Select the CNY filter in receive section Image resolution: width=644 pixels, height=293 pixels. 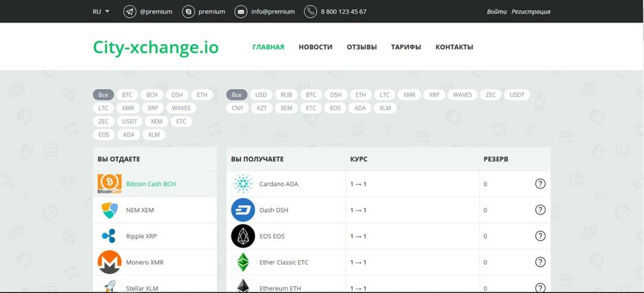click(238, 109)
